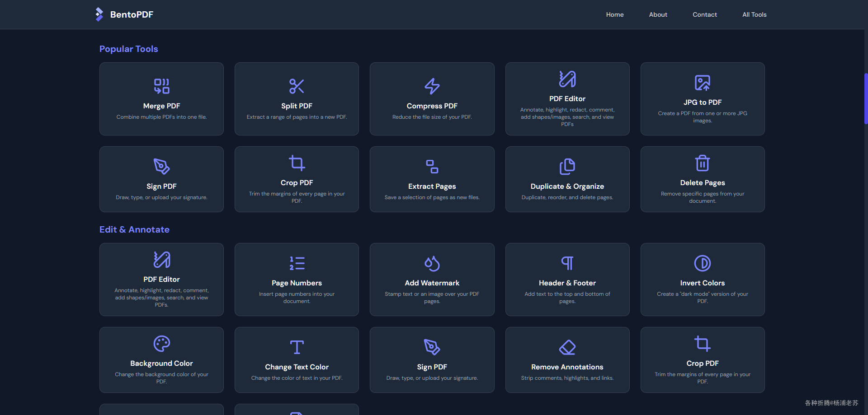868x415 pixels.
Task: Click the Remove Annotations eraser icon
Action: [x=567, y=347]
